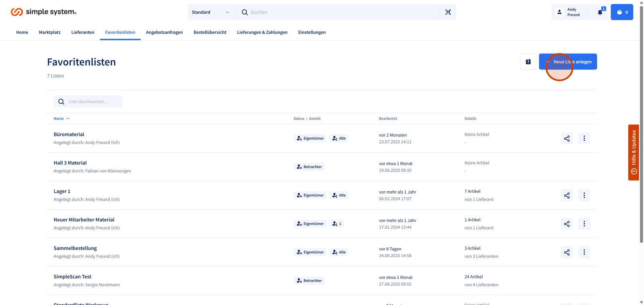Screen dimensions: 644x305
Task: Open the Andy Freund user menu
Action: pos(572,12)
